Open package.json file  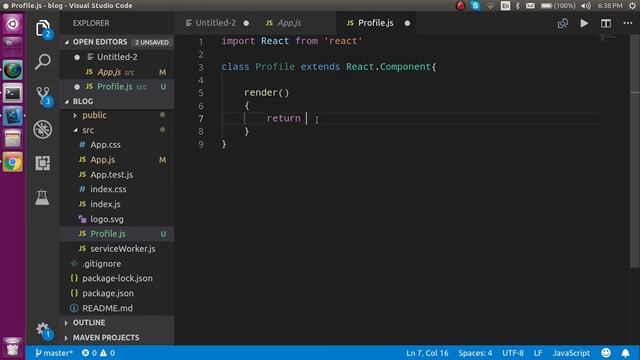point(117,293)
